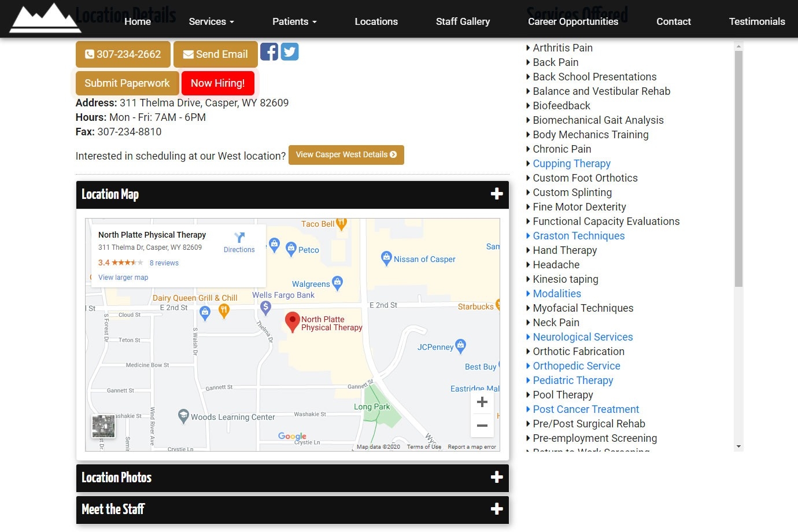Click View Casper West Details button

[x=346, y=155]
